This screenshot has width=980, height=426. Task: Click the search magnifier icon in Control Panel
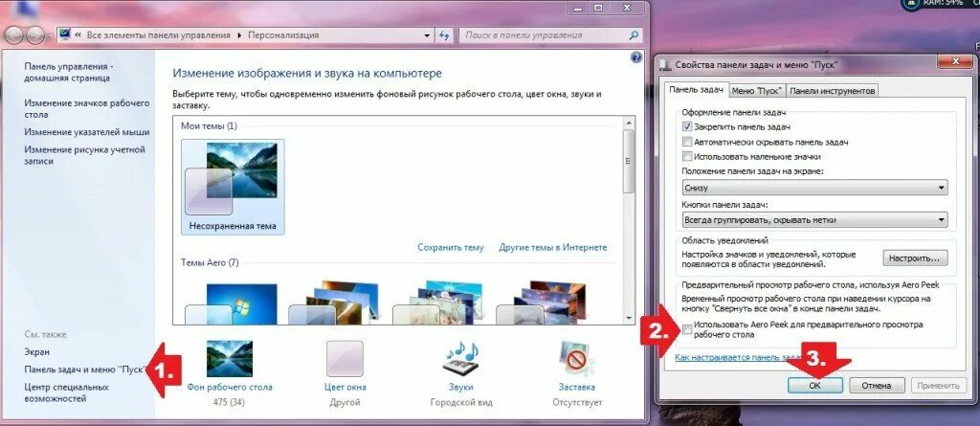click(x=634, y=35)
